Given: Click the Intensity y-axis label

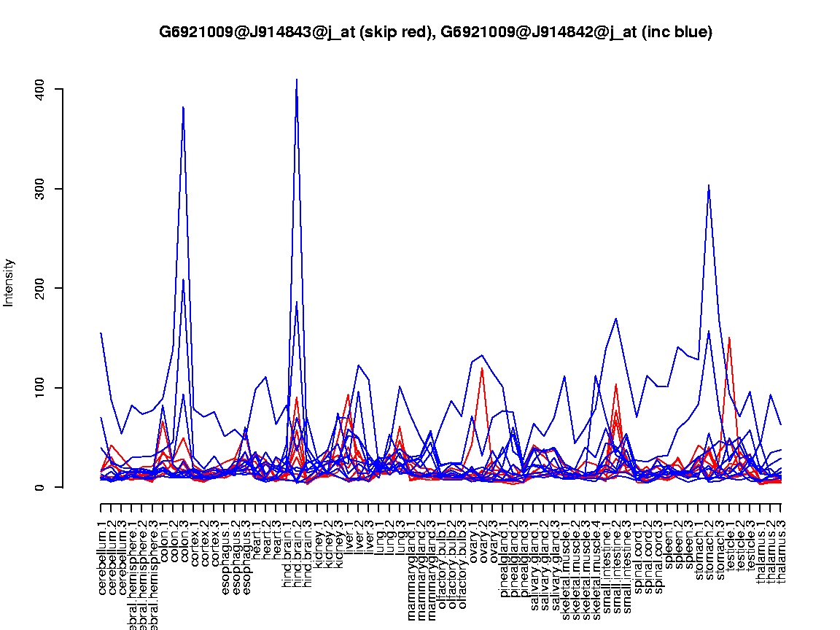Looking at the screenshot, I should [9, 282].
